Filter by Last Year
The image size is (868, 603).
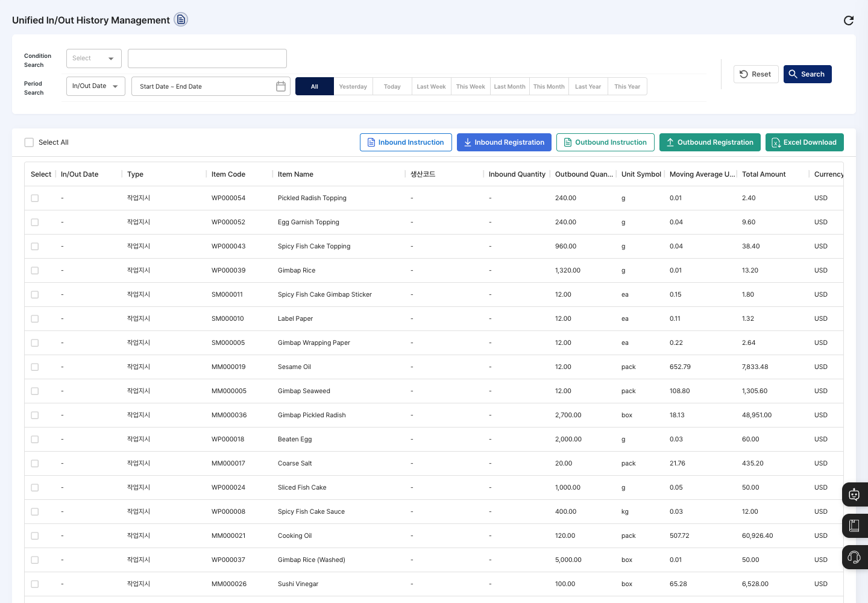click(588, 86)
